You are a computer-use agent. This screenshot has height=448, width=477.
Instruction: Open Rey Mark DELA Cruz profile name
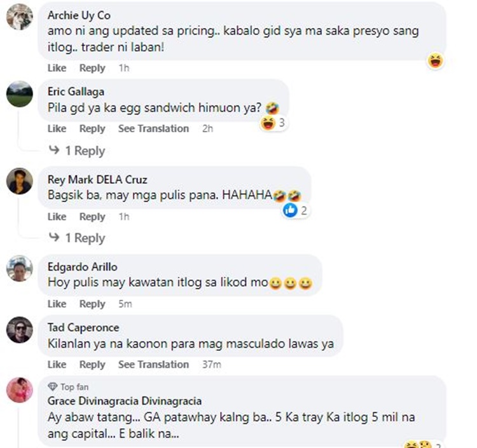[x=97, y=179]
